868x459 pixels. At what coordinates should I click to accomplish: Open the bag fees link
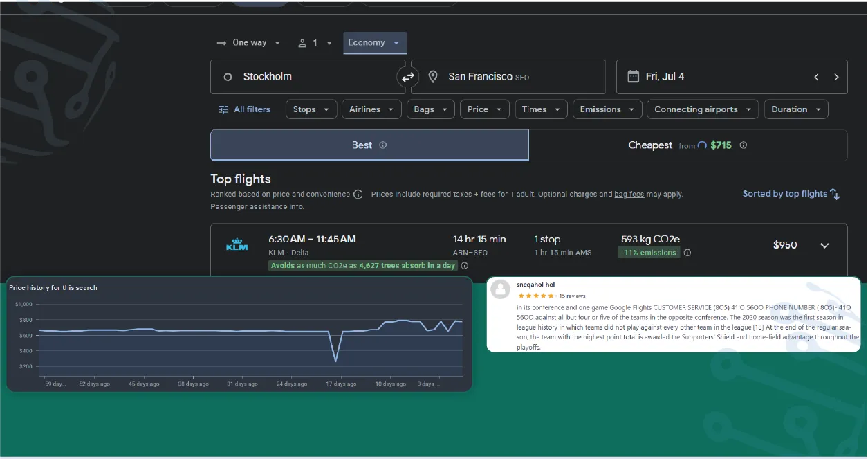[x=629, y=194]
